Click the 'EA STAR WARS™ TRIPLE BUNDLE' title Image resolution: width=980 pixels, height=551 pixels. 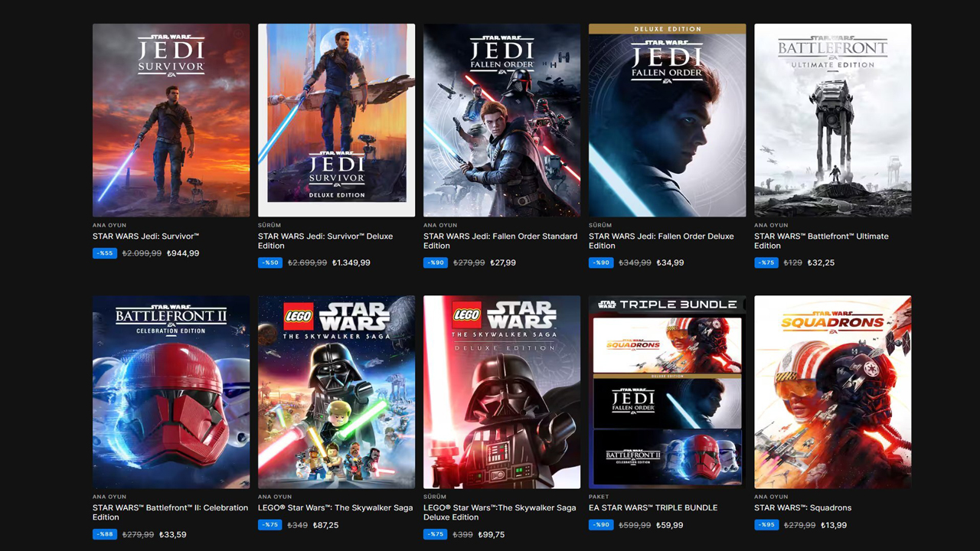point(653,508)
